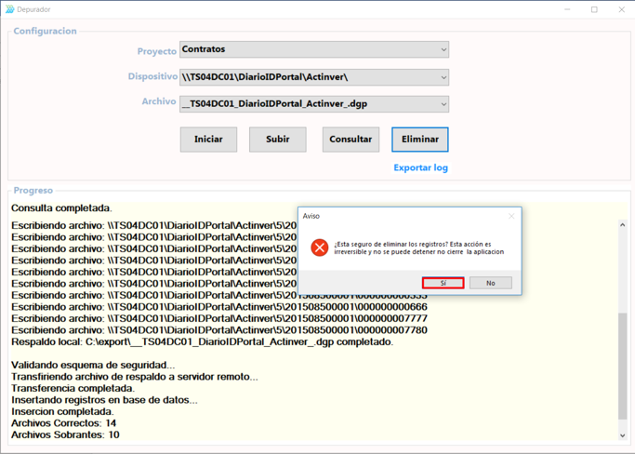Click the Depurador app icon in title bar

[x=10, y=9]
